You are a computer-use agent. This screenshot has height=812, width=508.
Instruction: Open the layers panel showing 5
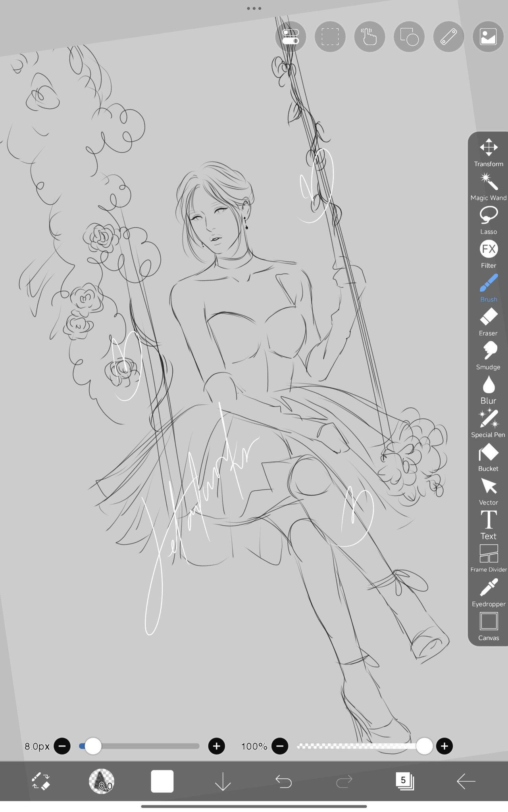click(x=405, y=781)
